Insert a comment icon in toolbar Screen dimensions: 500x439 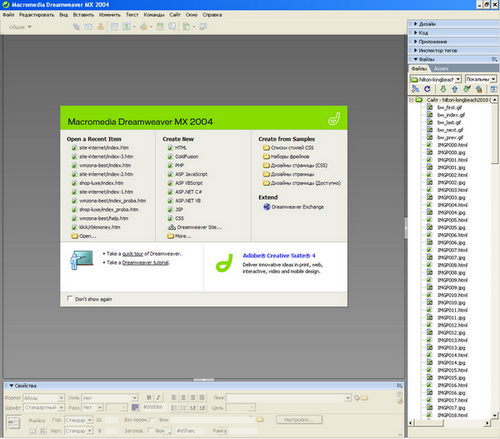tap(172, 27)
